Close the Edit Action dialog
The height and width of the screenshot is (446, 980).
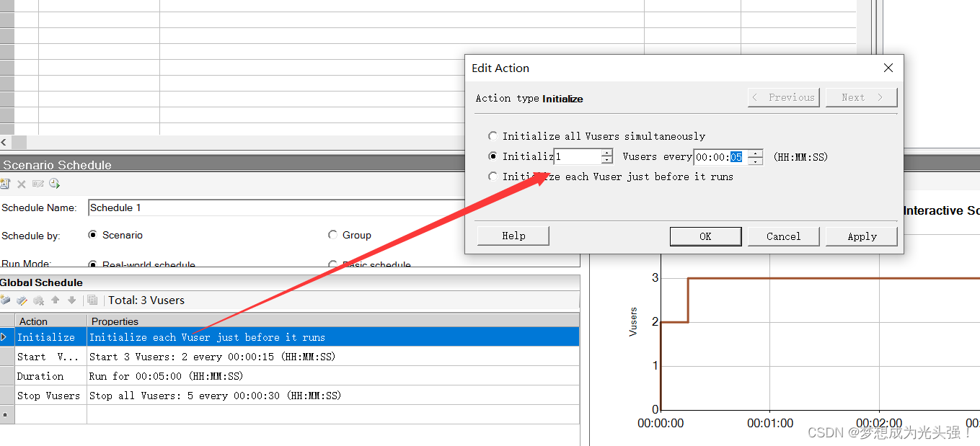888,68
